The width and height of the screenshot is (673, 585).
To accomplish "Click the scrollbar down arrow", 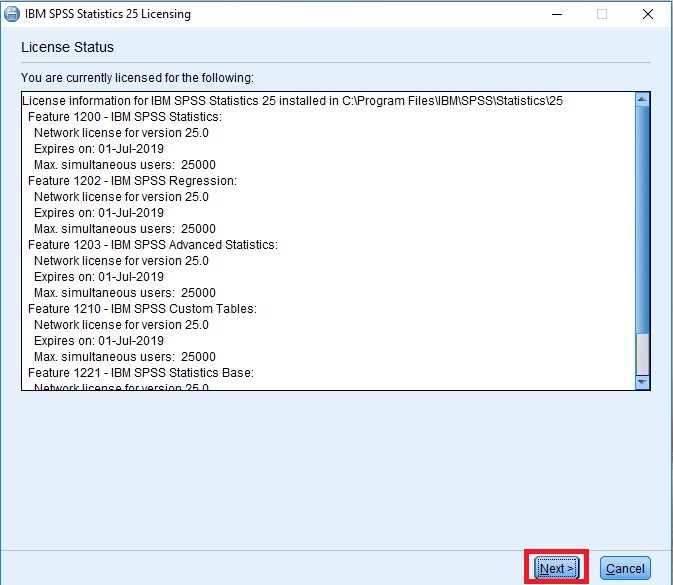I will pos(643,381).
